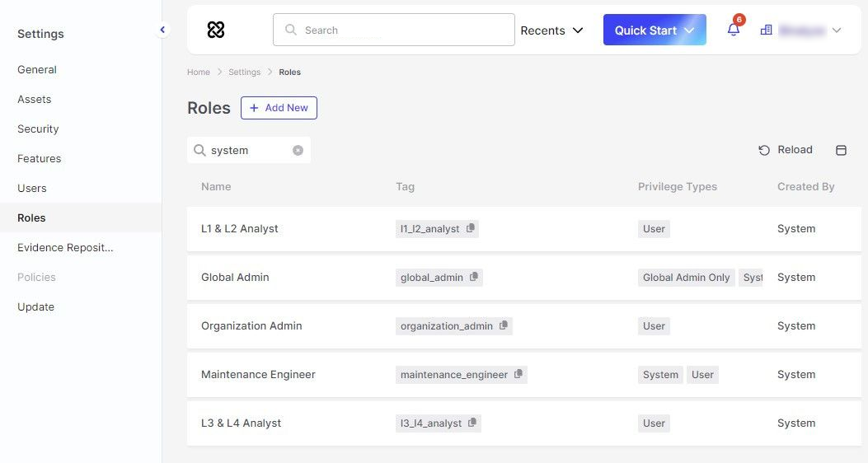Copy the global_admin tag
The height and width of the screenshot is (463, 868).
click(474, 277)
